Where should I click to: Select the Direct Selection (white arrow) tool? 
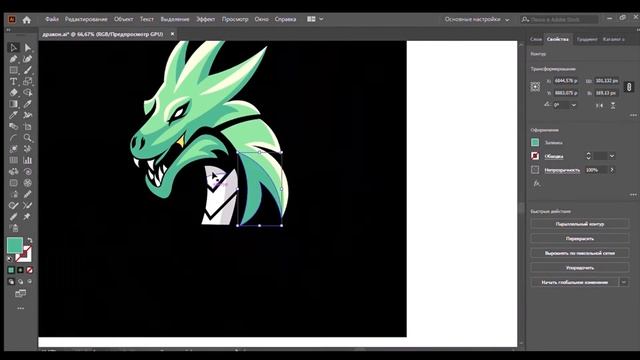pyautogui.click(x=27, y=48)
